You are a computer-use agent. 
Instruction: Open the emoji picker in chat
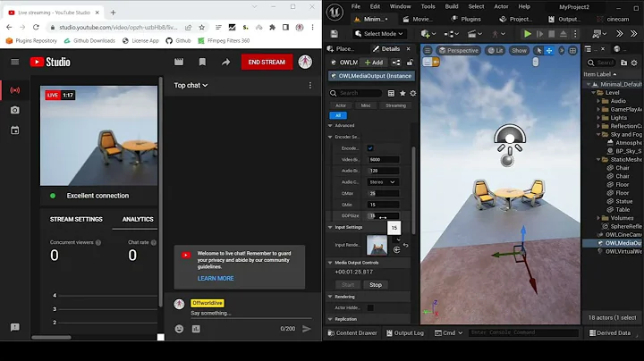[179, 329]
